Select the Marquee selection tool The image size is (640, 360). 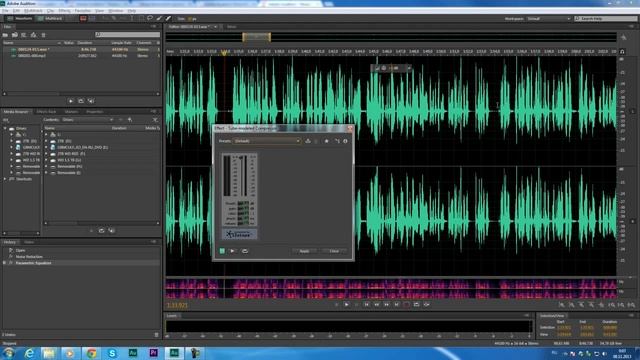141,18
